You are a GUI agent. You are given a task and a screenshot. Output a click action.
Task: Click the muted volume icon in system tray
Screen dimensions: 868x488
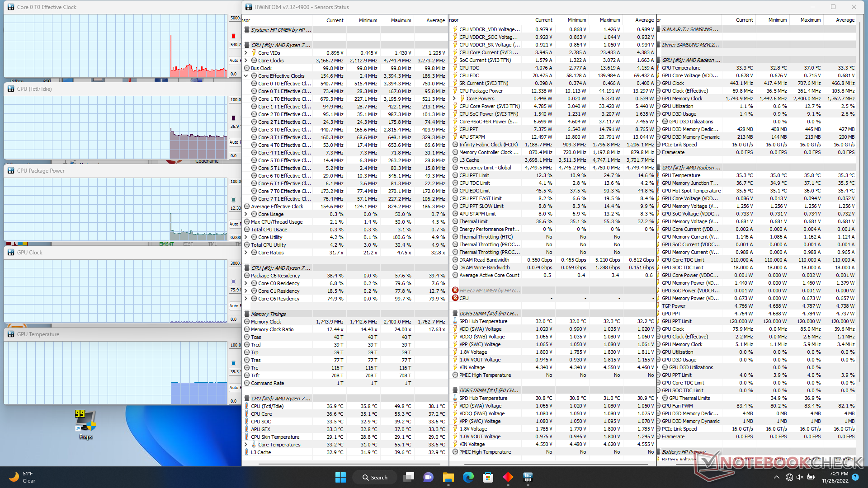pyautogui.click(x=800, y=477)
